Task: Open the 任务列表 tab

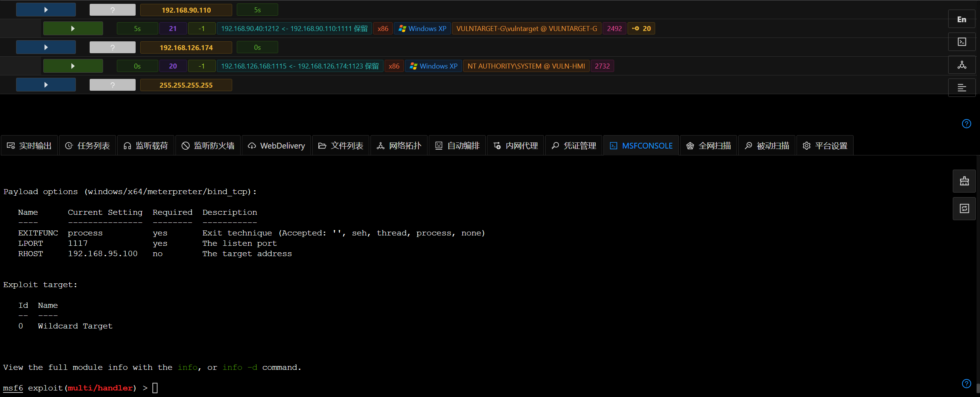Action: tap(88, 146)
